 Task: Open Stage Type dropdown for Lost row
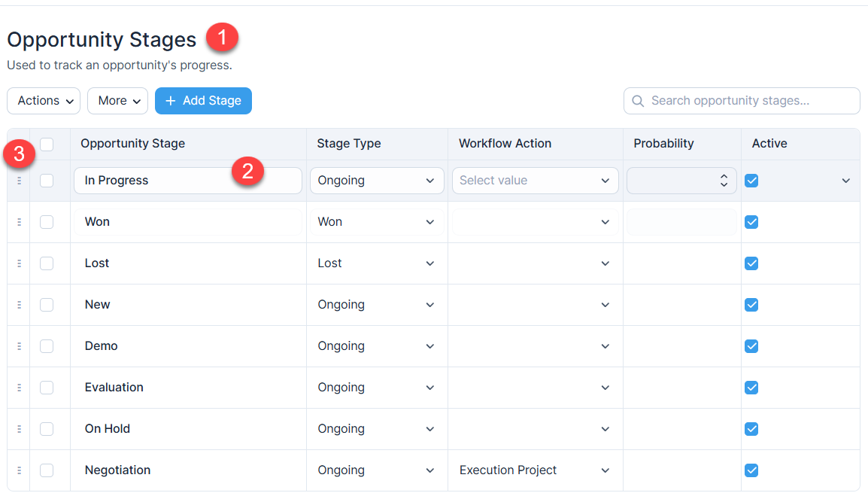(377, 263)
